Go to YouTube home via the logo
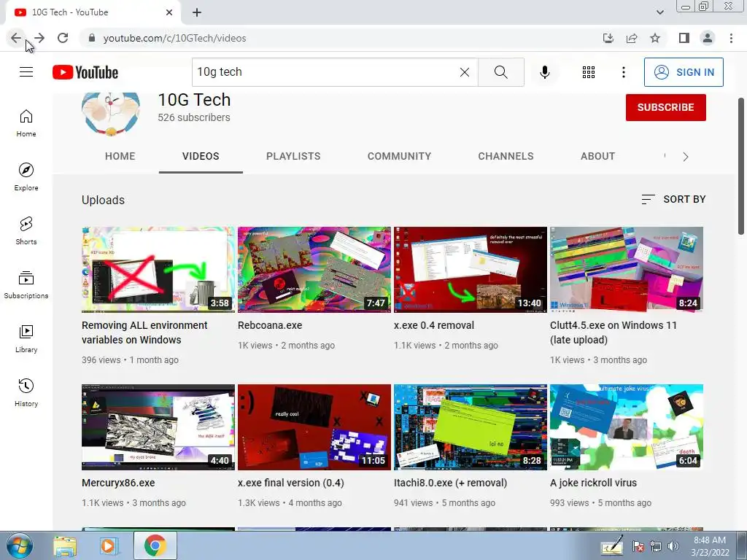This screenshot has width=747, height=560. point(85,72)
